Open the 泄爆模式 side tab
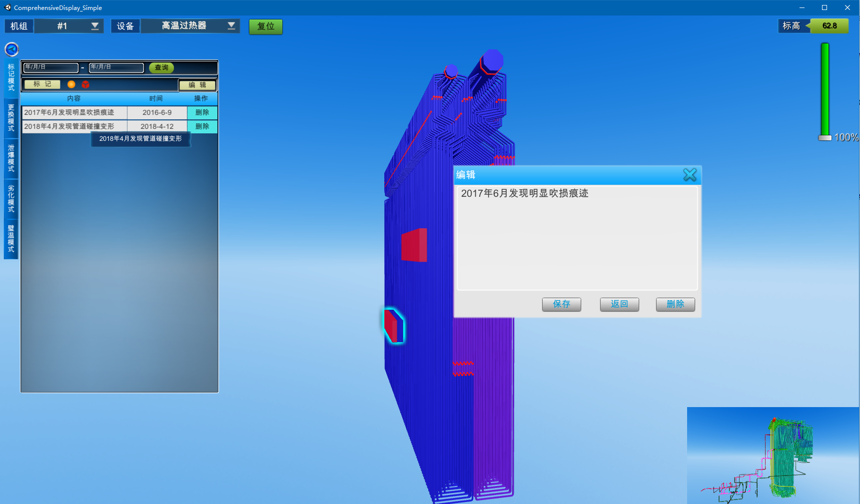 11,158
